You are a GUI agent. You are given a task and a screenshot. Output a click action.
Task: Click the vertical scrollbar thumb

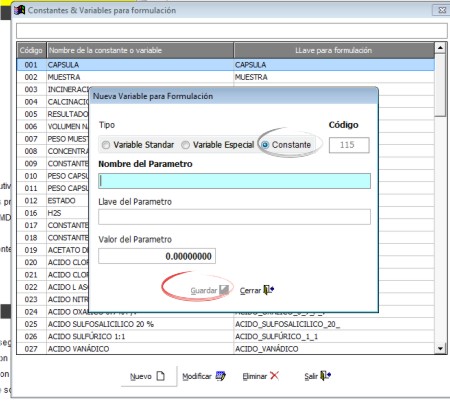pos(440,85)
